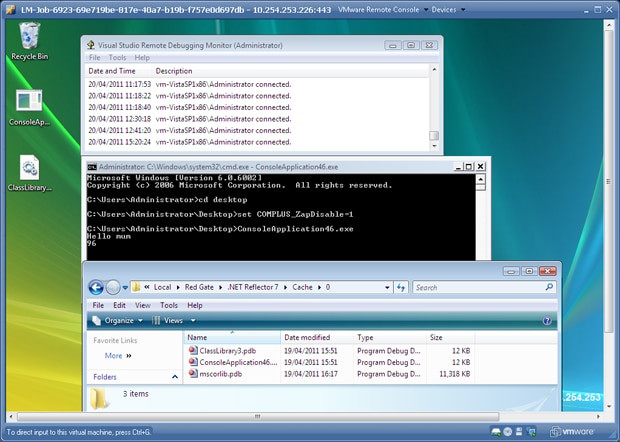Sort files by Type column header
The width and height of the screenshot is (620, 442).
[390, 337]
